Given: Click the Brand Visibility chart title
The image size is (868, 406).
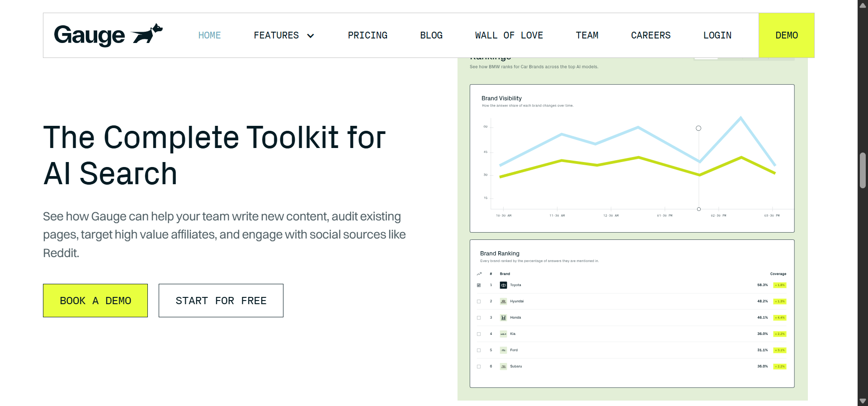Looking at the screenshot, I should coord(501,98).
